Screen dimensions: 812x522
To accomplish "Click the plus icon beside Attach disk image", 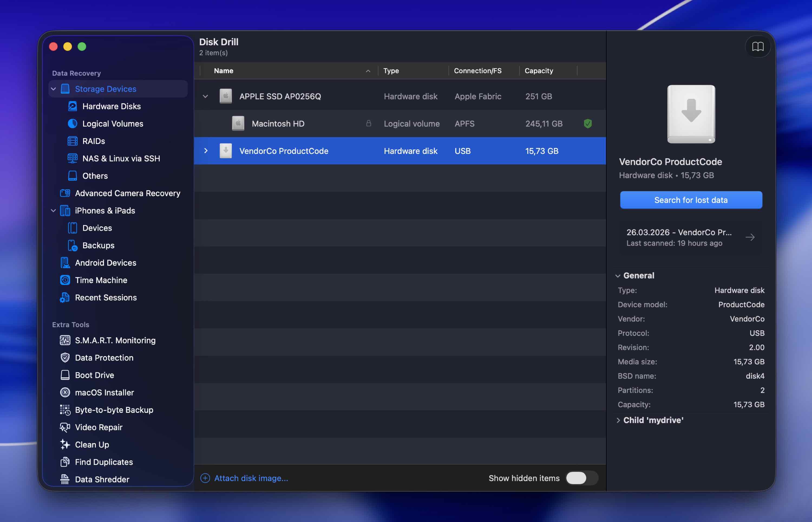I will coord(205,478).
